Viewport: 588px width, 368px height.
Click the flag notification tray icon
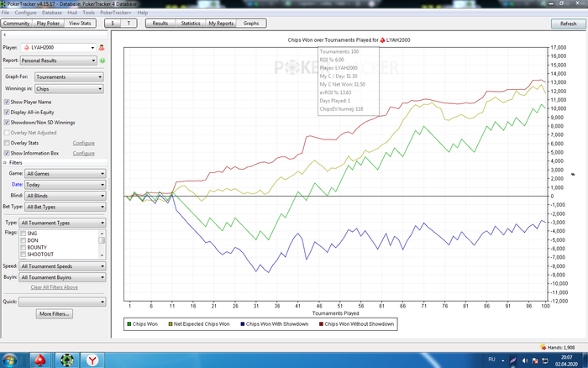tap(535, 360)
